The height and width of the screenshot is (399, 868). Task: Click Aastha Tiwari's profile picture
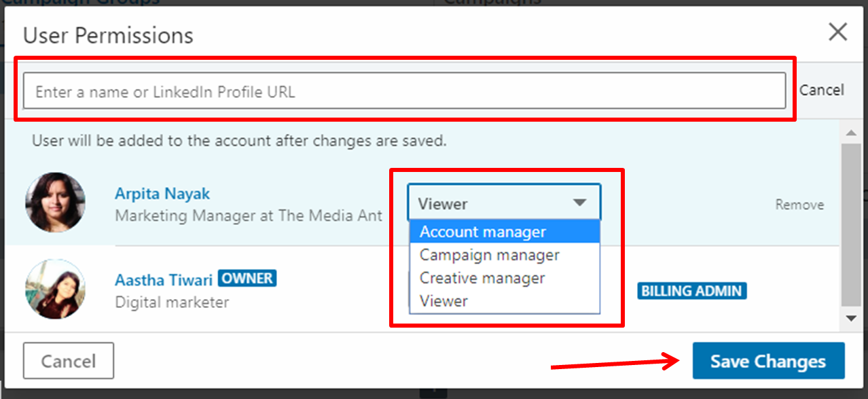55,288
